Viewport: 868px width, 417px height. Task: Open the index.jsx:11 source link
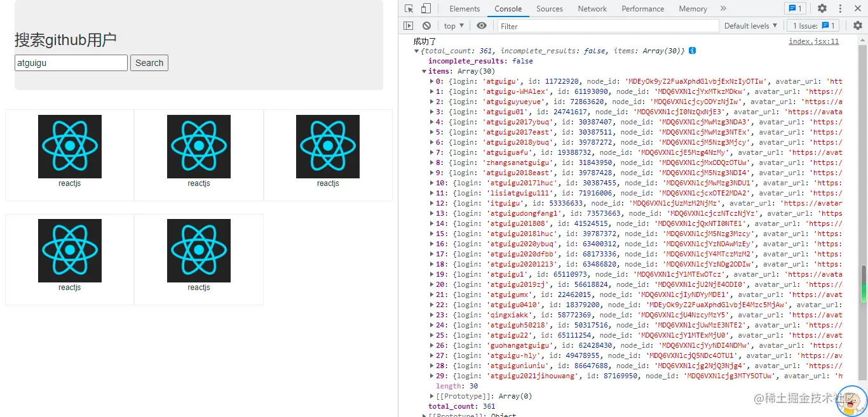pyautogui.click(x=813, y=41)
